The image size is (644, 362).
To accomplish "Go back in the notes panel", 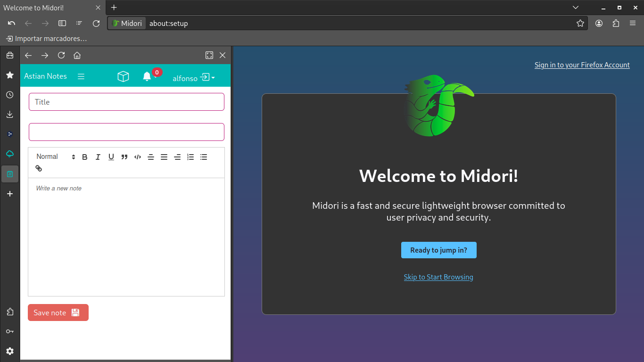I will pyautogui.click(x=28, y=55).
